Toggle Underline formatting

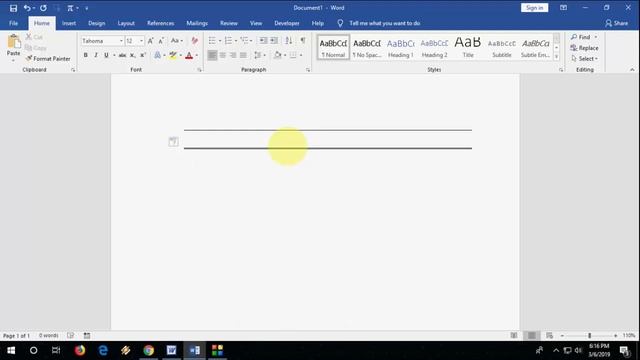tap(106, 55)
